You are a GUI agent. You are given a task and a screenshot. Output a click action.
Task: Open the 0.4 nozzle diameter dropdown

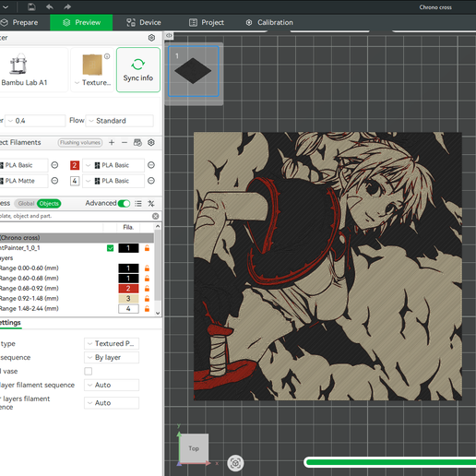point(36,121)
